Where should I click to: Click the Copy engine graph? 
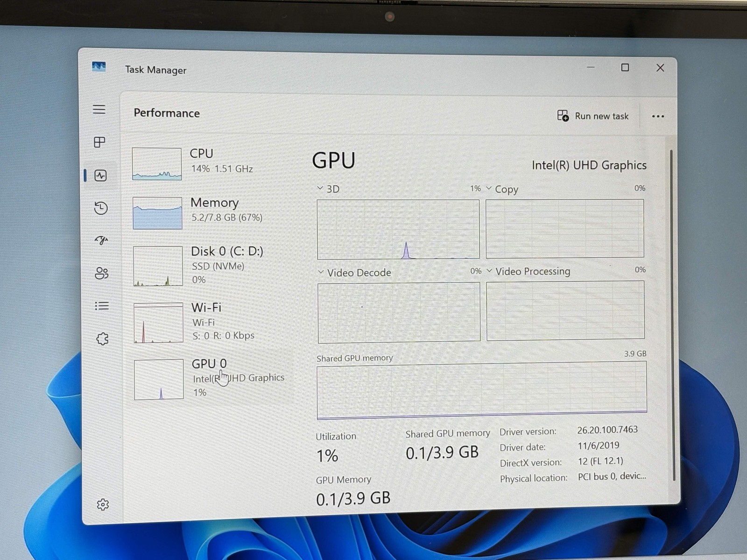(565, 229)
